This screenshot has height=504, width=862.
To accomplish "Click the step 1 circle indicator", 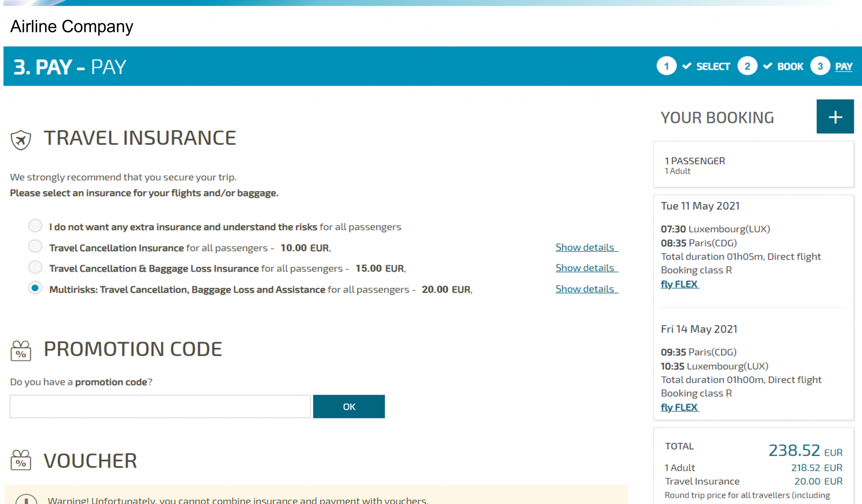I will (x=666, y=66).
